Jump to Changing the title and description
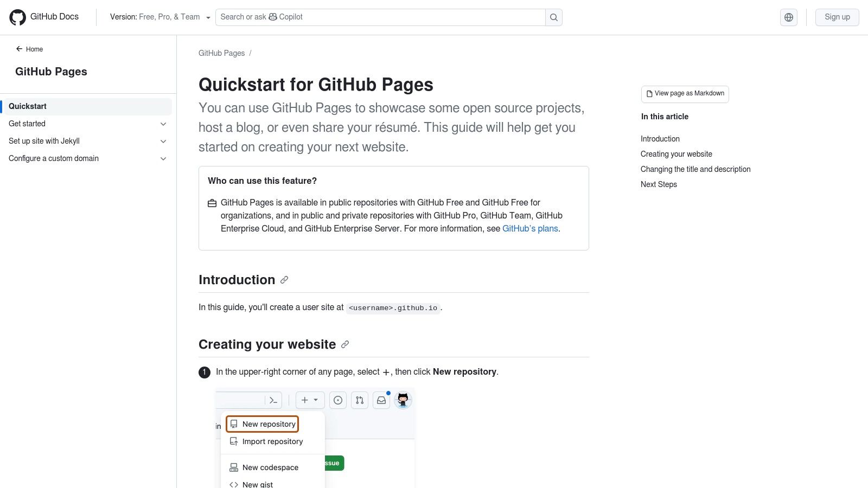The height and width of the screenshot is (488, 868). point(695,169)
